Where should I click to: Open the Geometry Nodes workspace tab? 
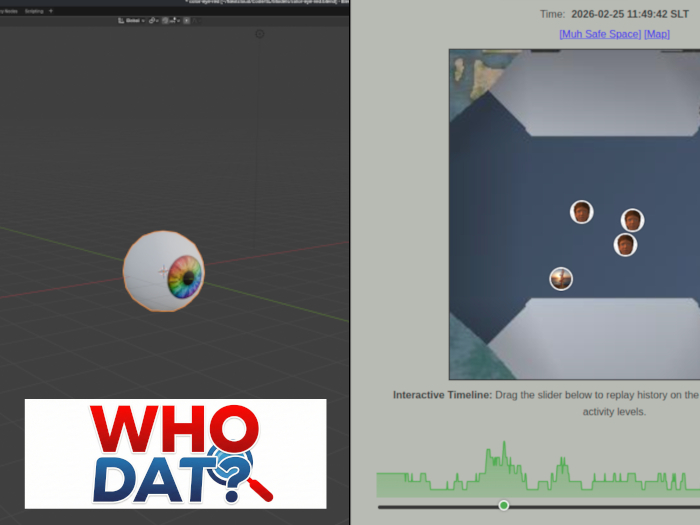[9, 11]
